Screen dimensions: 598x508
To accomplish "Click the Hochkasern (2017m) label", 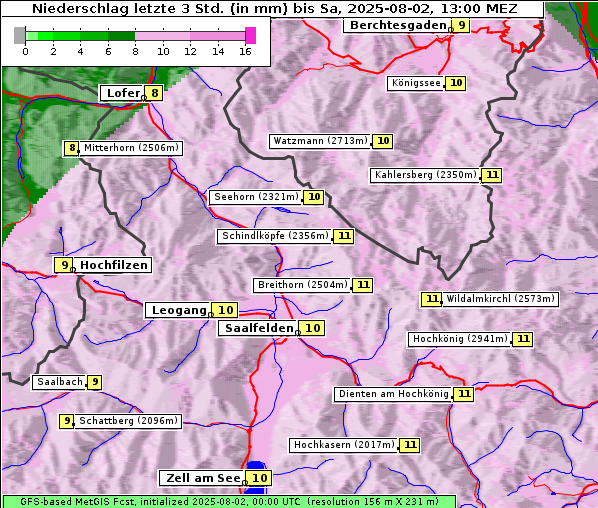I will tap(344, 445).
